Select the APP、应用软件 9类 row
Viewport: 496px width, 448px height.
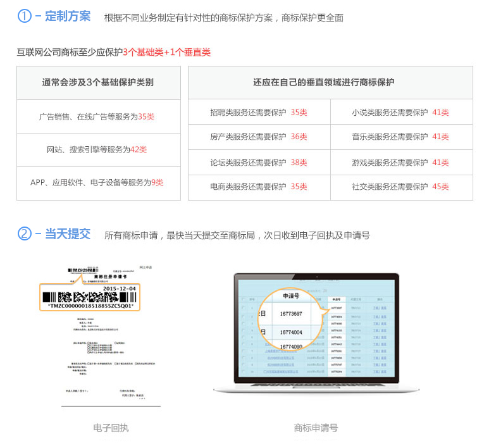click(x=98, y=183)
